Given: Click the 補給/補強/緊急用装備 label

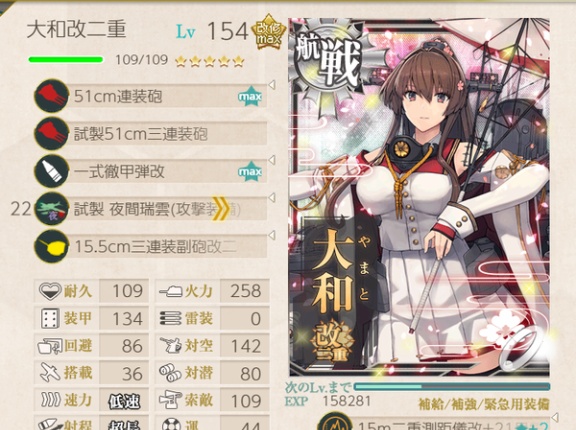Looking at the screenshot, I should [x=484, y=404].
